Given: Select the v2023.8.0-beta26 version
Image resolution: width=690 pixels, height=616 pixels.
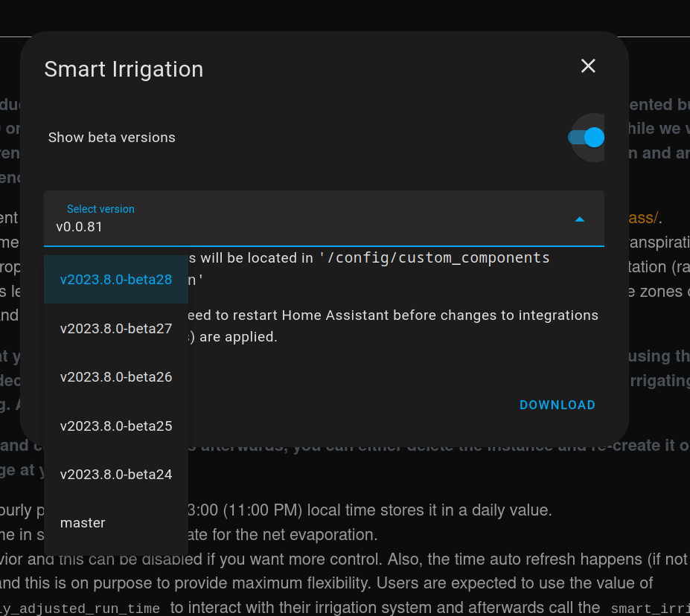Looking at the screenshot, I should click(x=115, y=376).
